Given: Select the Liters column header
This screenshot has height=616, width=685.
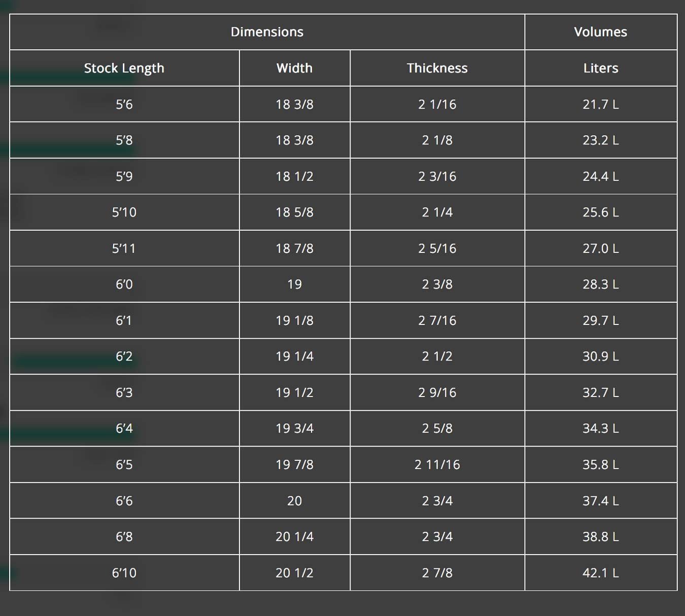Looking at the screenshot, I should pyautogui.click(x=601, y=68).
